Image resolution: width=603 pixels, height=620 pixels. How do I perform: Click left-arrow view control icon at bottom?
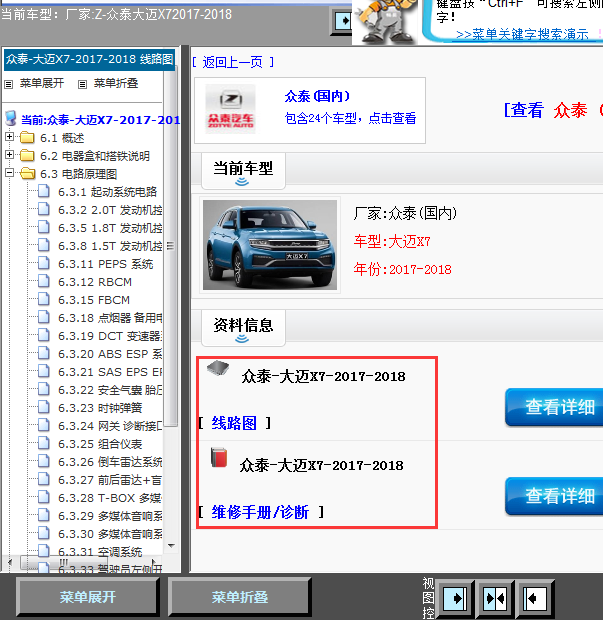(x=536, y=599)
